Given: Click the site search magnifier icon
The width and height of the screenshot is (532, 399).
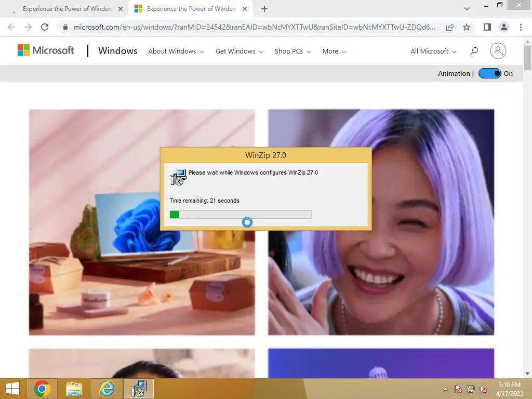Looking at the screenshot, I should pos(474,51).
